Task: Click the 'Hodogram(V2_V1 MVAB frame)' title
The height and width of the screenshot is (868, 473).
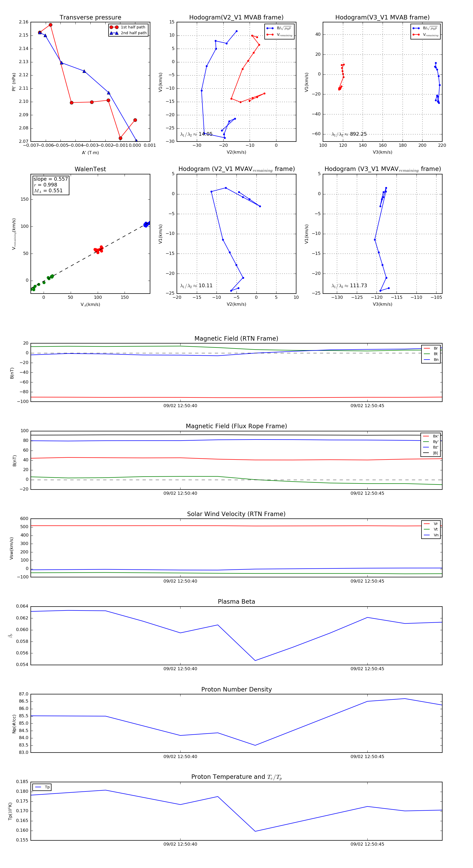Action: click(x=236, y=18)
